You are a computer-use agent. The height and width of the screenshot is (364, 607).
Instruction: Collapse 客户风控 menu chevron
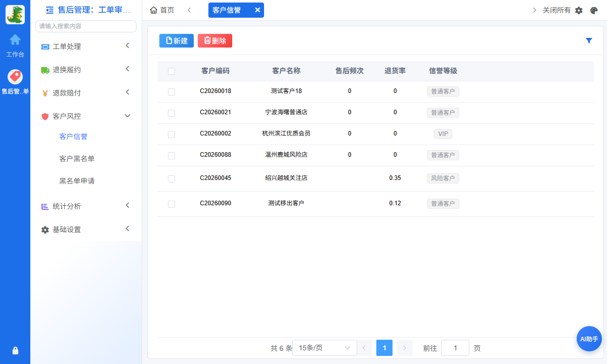pos(127,116)
